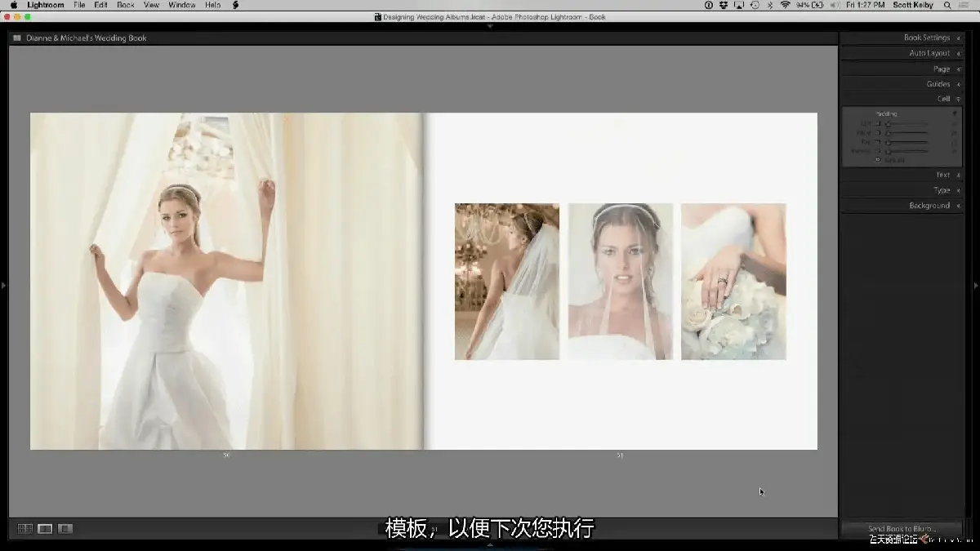
Task: Click the Scott Kelby user name
Action: 912,5
